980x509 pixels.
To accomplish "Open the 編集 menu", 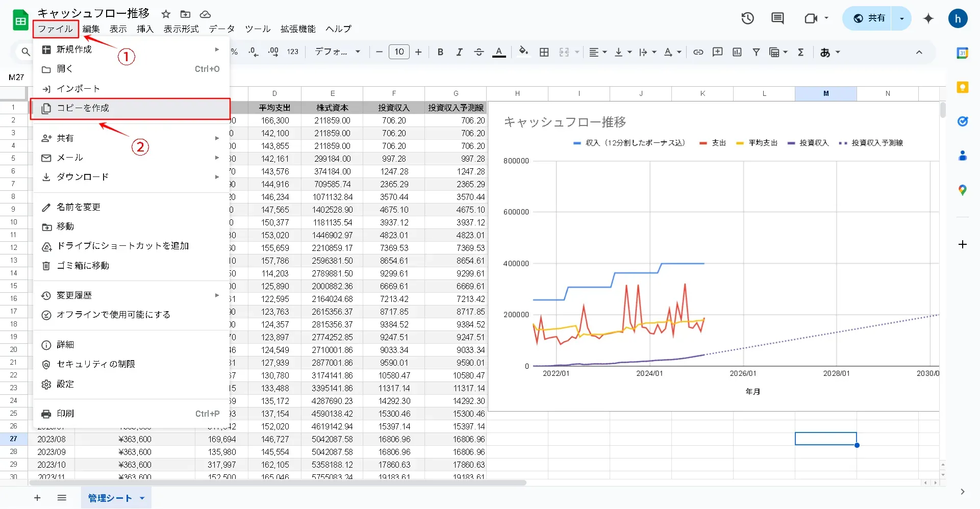I will 91,29.
